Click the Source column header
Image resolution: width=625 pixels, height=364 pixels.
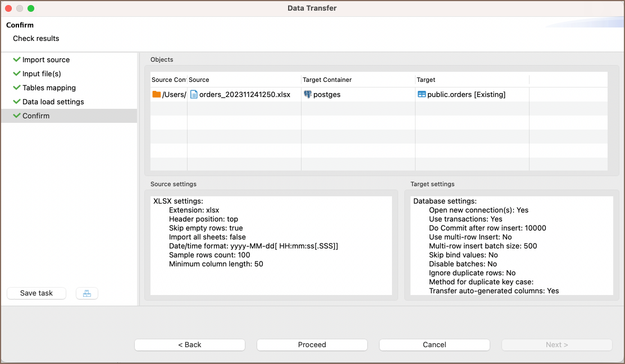click(199, 80)
